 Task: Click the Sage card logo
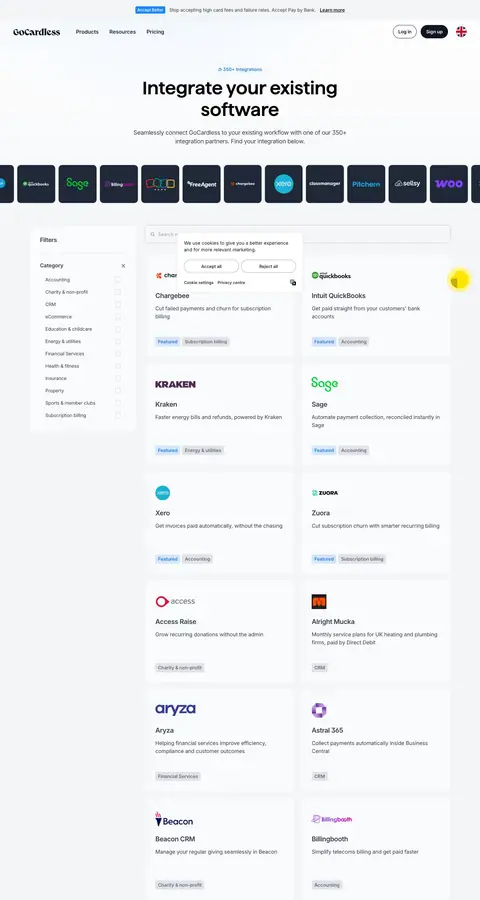[x=324, y=384]
